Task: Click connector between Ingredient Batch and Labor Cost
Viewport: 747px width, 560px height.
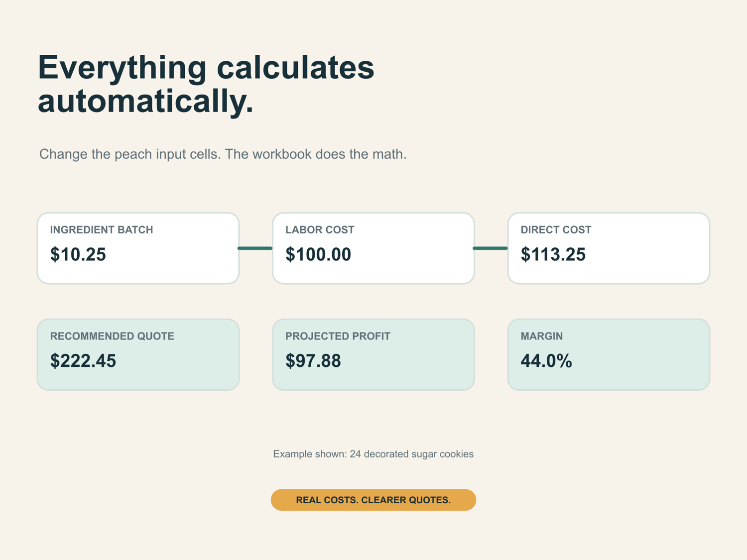Action: click(255, 248)
